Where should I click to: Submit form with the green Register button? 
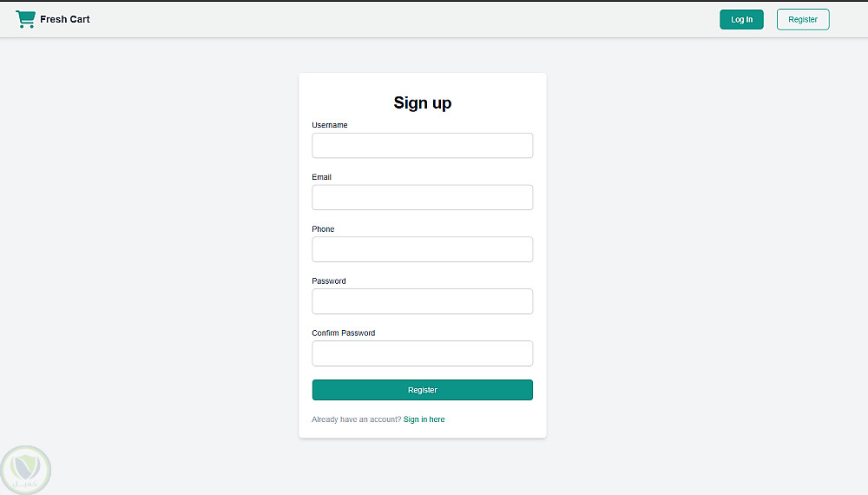[422, 390]
